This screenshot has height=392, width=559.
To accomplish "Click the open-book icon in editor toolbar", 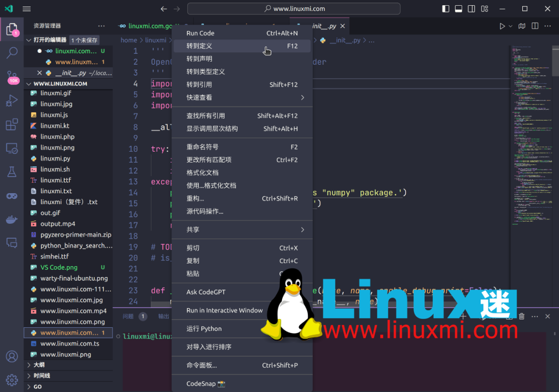I will point(522,26).
